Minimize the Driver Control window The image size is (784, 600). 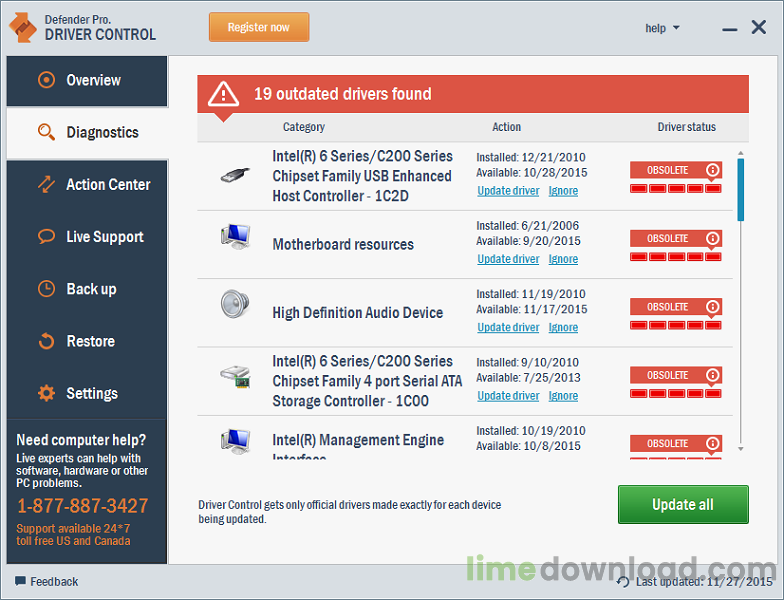tap(730, 30)
